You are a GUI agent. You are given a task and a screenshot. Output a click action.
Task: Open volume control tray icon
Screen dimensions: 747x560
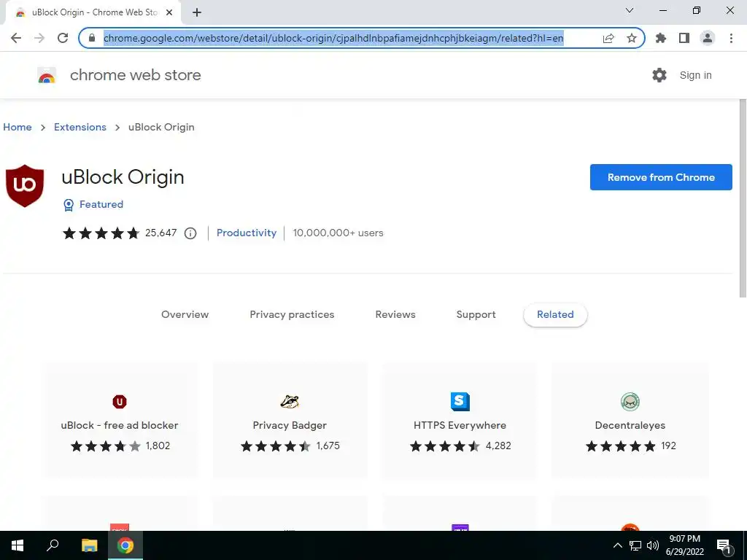(653, 545)
